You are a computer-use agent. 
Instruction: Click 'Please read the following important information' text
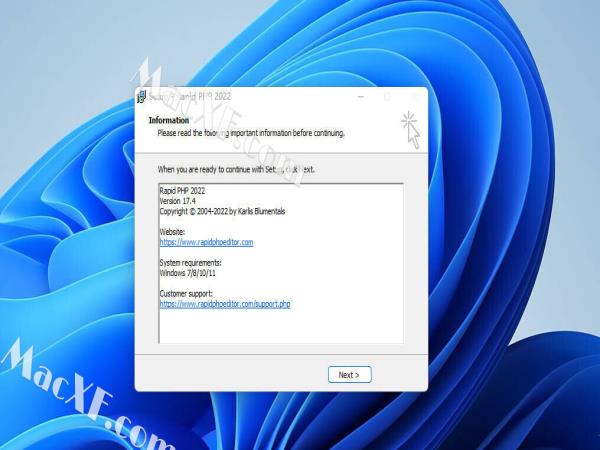point(251,133)
